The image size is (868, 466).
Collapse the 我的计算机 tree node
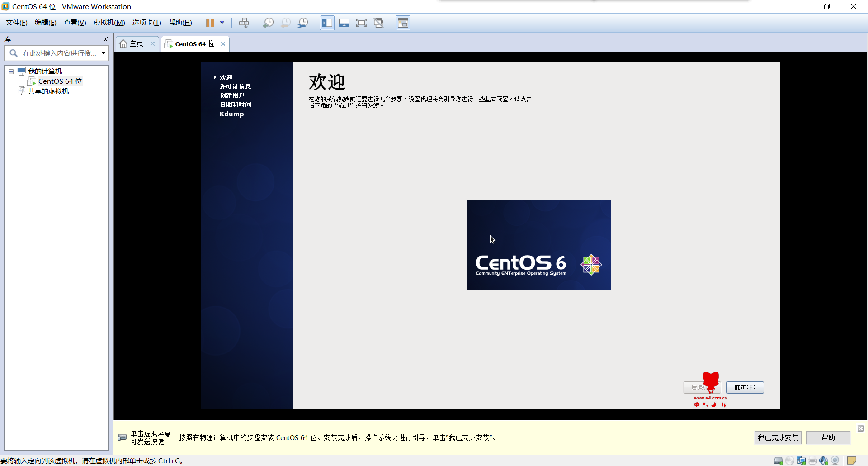point(11,71)
